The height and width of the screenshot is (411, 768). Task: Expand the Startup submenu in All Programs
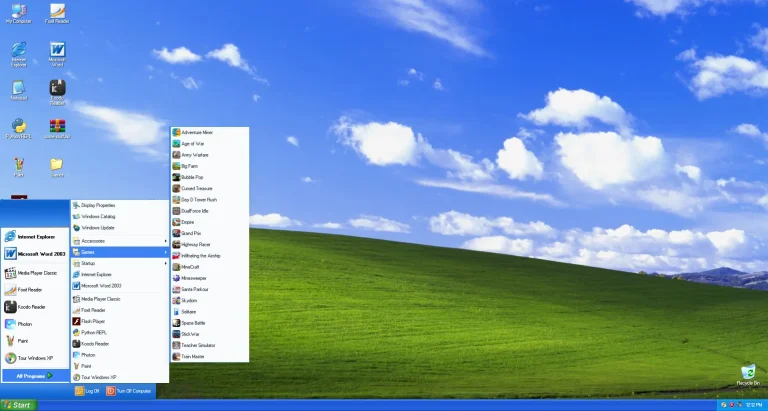(120, 264)
